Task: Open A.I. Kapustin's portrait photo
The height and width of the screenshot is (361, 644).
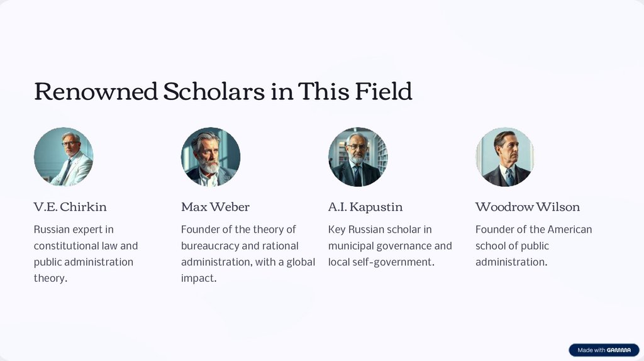Action: click(x=358, y=157)
